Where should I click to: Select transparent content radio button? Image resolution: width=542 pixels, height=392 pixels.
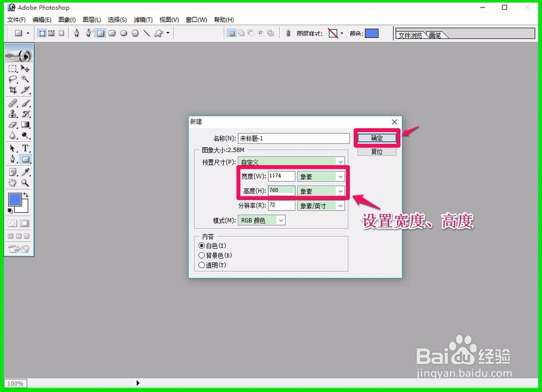pyautogui.click(x=202, y=265)
